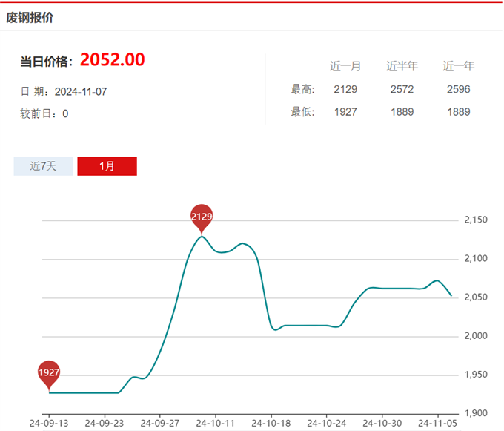Click the 1,900 y-axis label
The height and width of the screenshot is (431, 504).
[475, 413]
